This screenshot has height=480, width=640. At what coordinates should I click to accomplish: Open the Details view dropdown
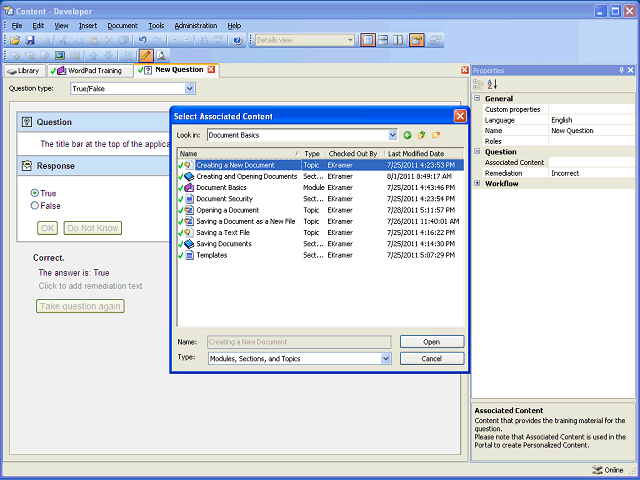tap(350, 40)
